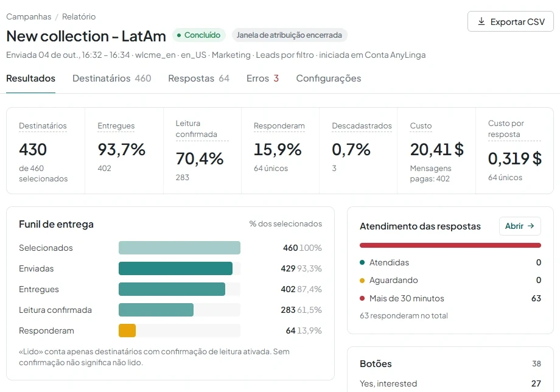
Task: Click the 70,4% read value
Action: coord(199,158)
